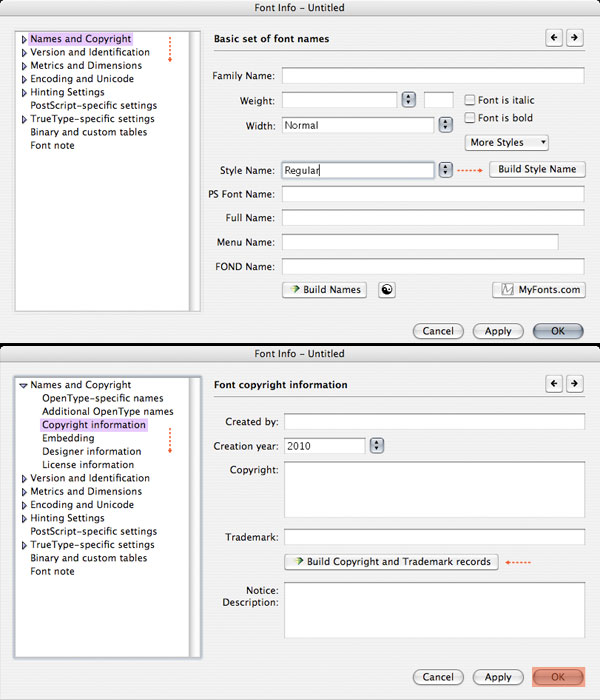This screenshot has width=600, height=700.
Task: Select Additional OpenType names in the tree
Action: click(108, 411)
